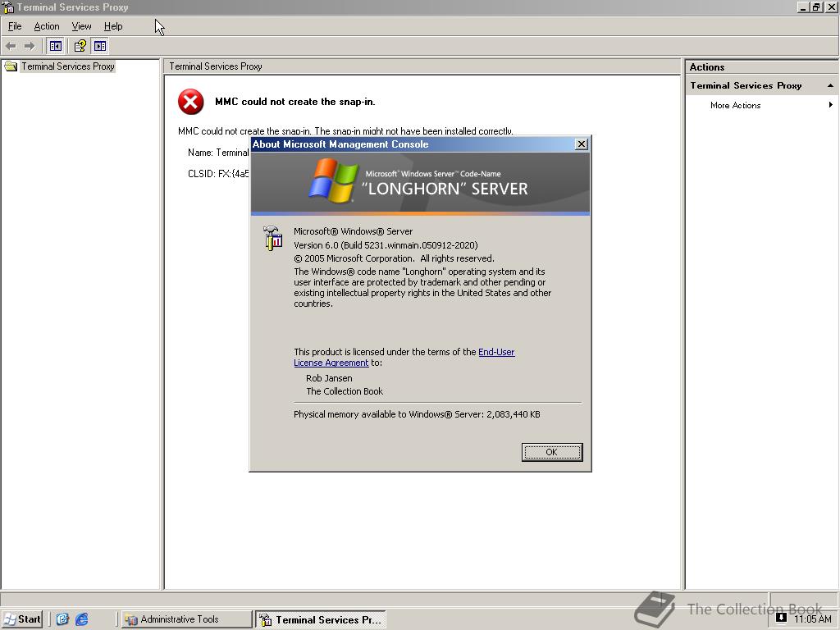Click the MMC title bar app icon
Viewport: 840px width, 630px height.
pyautogui.click(x=8, y=7)
